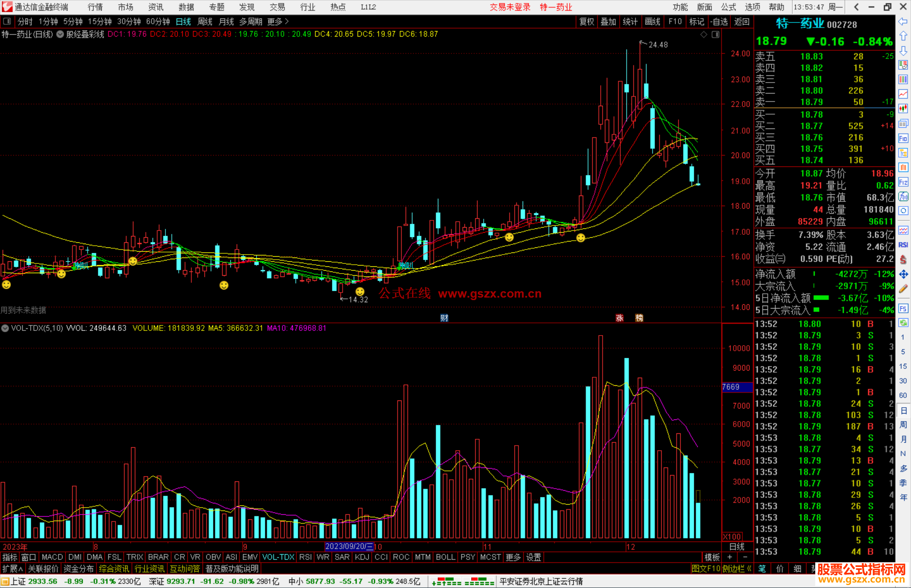The image size is (911, 588).
Task: Click the red line trend chart icon
Action: coord(903,94)
